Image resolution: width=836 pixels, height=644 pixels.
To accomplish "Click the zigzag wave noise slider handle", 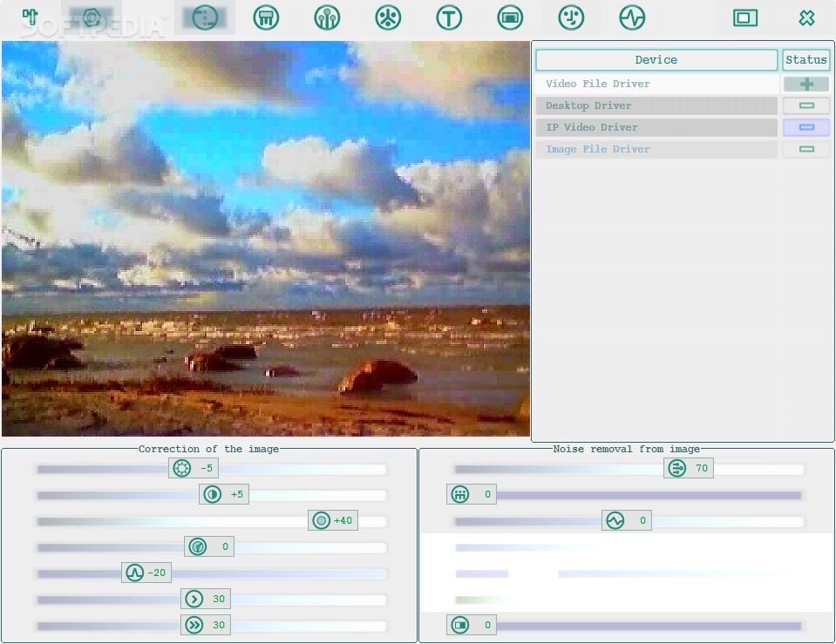I will coord(627,520).
